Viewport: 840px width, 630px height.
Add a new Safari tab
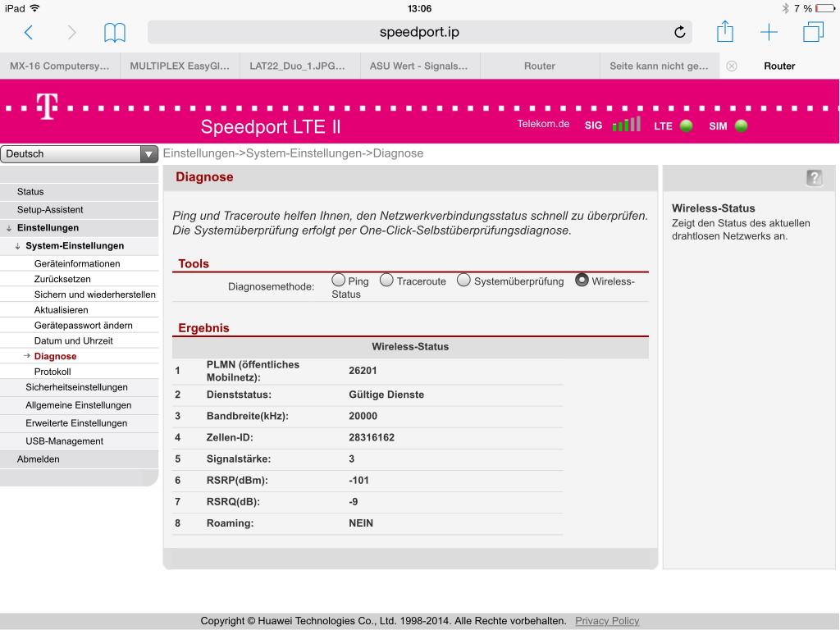point(769,32)
